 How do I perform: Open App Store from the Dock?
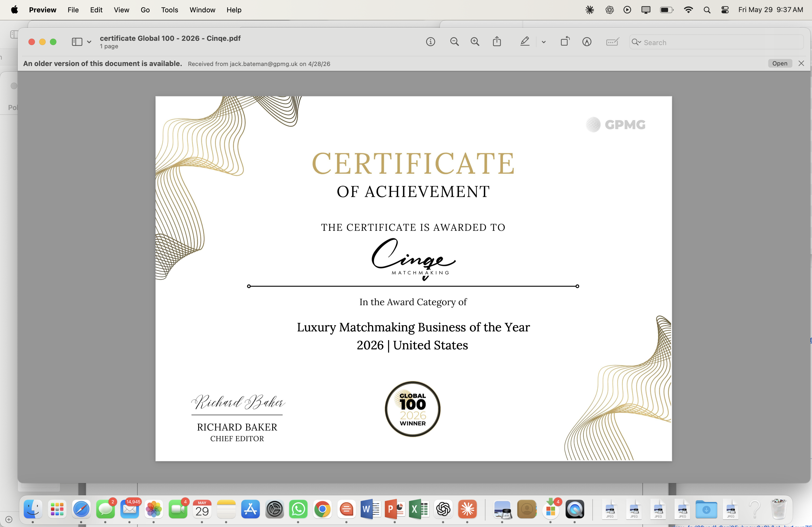click(x=251, y=509)
